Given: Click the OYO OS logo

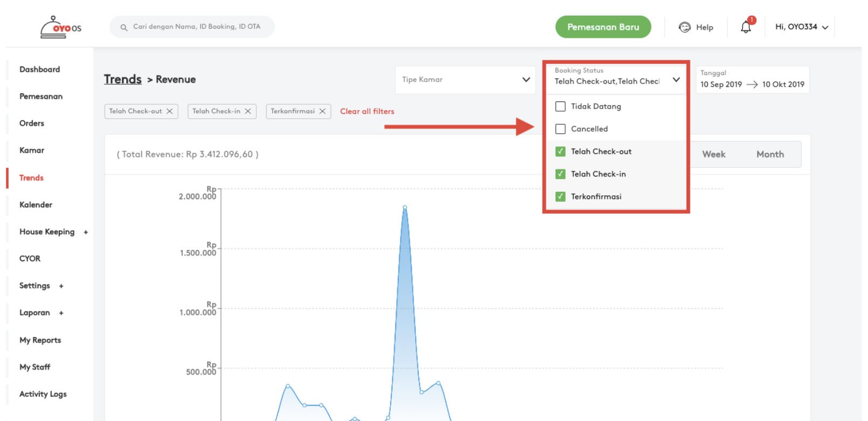Looking at the screenshot, I should coord(61,27).
